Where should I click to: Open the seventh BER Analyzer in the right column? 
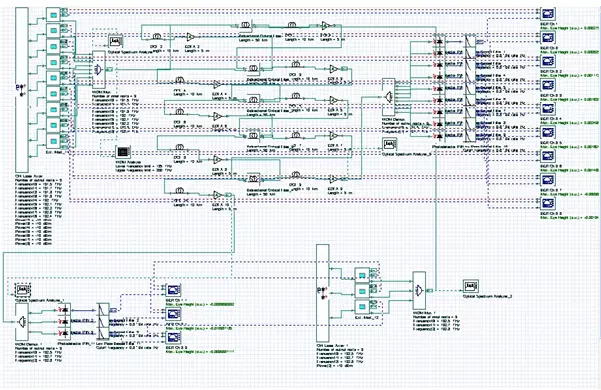547,156
